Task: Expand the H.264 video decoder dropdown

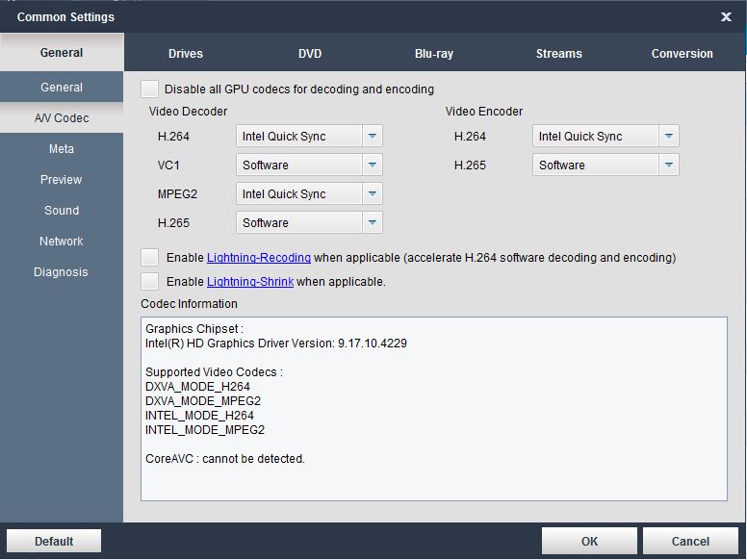Action: pos(373,137)
